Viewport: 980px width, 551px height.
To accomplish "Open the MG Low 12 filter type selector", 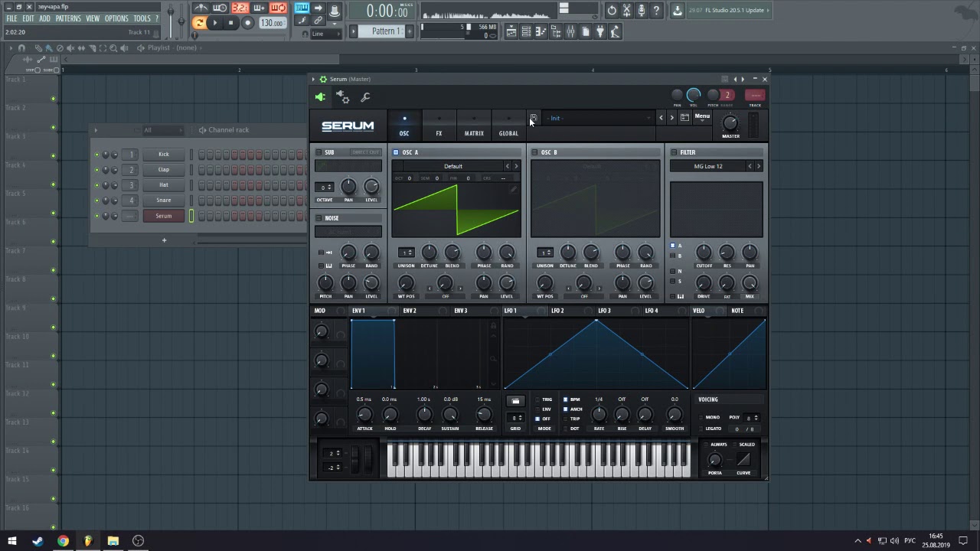I will coord(708,166).
